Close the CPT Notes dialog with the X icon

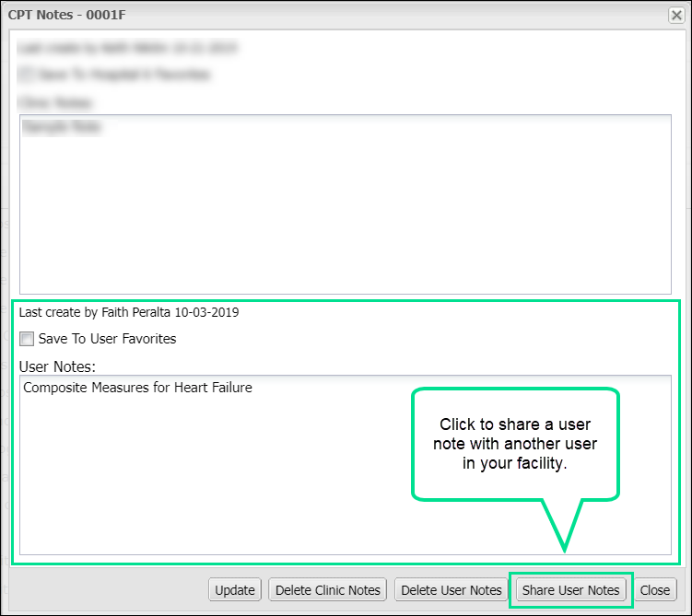coord(675,15)
